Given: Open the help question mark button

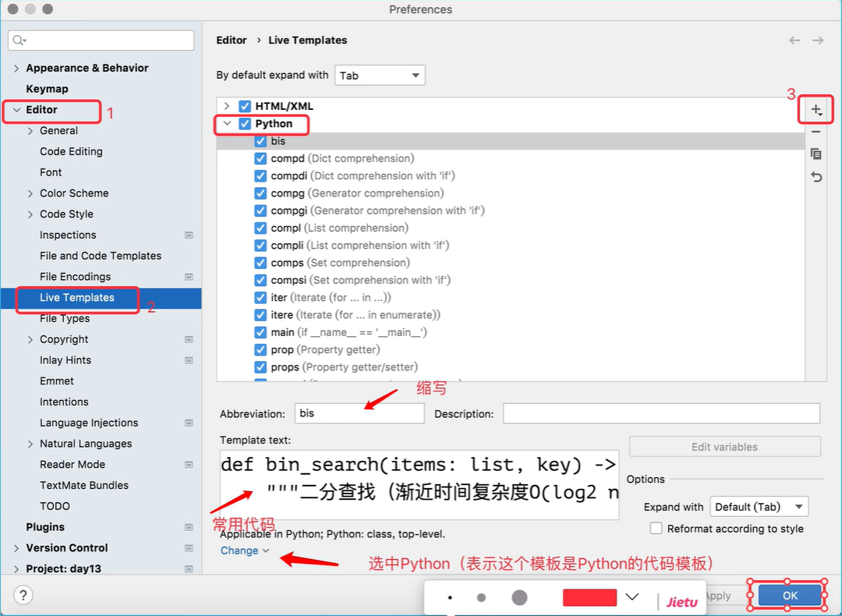Looking at the screenshot, I should tap(23, 596).
